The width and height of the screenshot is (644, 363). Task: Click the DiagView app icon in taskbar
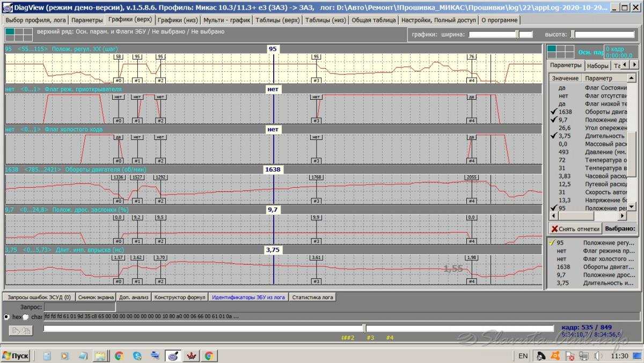click(x=173, y=355)
